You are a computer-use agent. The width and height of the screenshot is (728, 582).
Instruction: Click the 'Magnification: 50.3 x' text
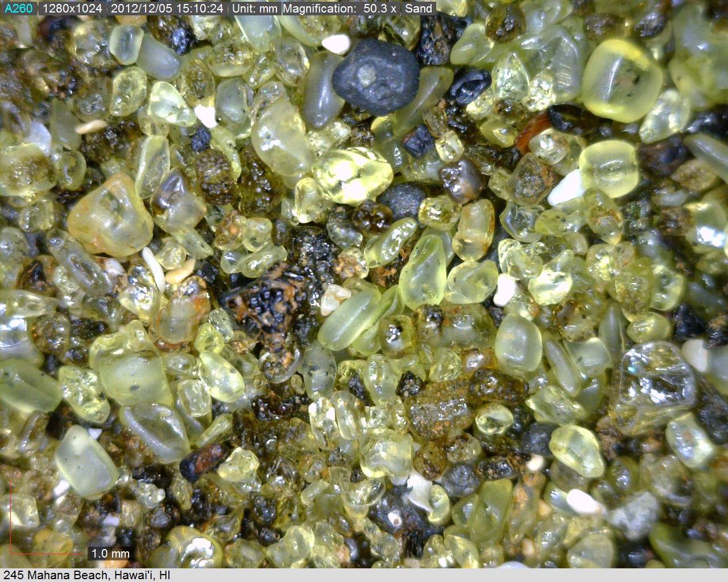tap(341, 9)
